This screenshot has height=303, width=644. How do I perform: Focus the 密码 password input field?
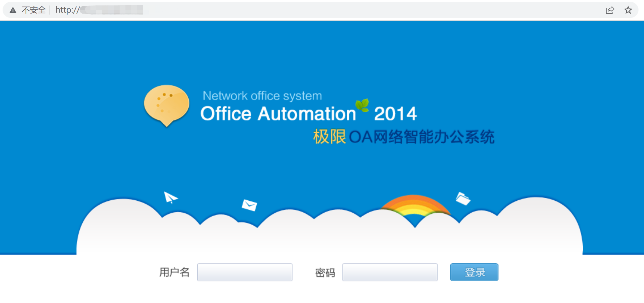390,272
